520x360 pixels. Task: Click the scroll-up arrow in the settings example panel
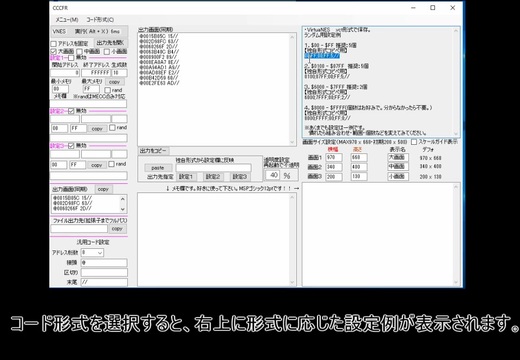coord(455,31)
